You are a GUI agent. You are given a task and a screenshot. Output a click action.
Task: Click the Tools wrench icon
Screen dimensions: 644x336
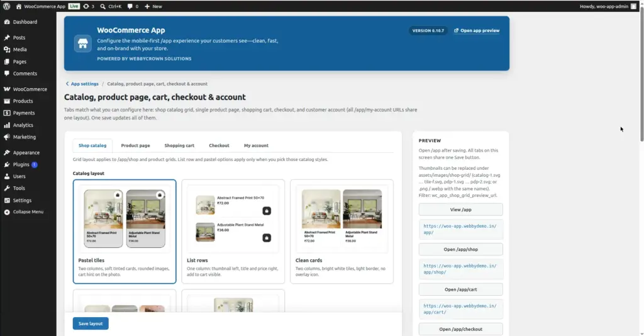coord(7,188)
